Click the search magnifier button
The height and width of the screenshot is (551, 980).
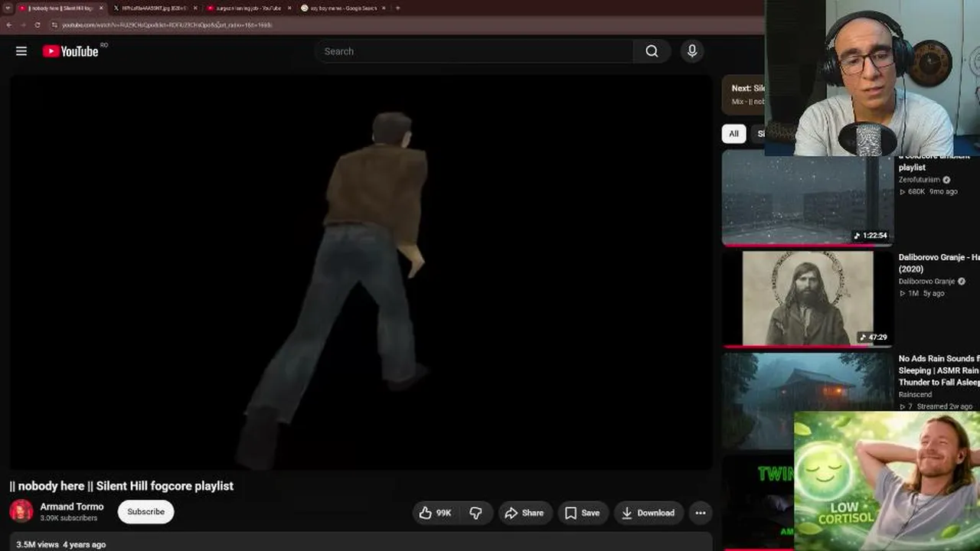click(652, 51)
